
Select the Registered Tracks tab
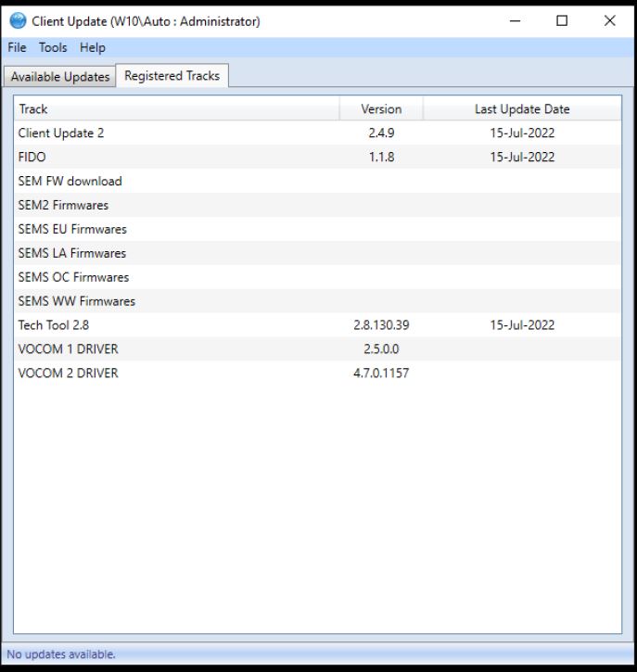pos(172,76)
